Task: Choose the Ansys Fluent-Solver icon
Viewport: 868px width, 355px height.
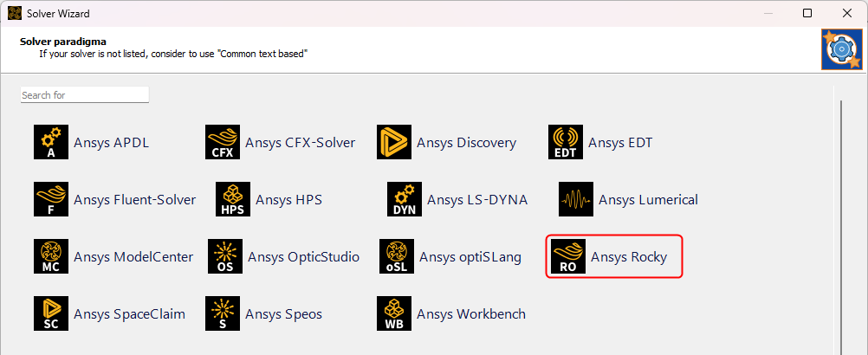Action: coord(51,199)
